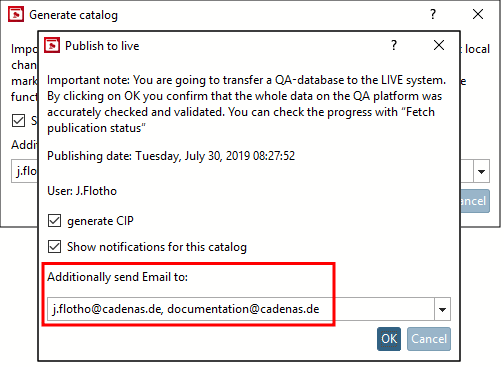Expand the email recipients dropdown in Publish to live
504x367 pixels.
click(x=442, y=309)
